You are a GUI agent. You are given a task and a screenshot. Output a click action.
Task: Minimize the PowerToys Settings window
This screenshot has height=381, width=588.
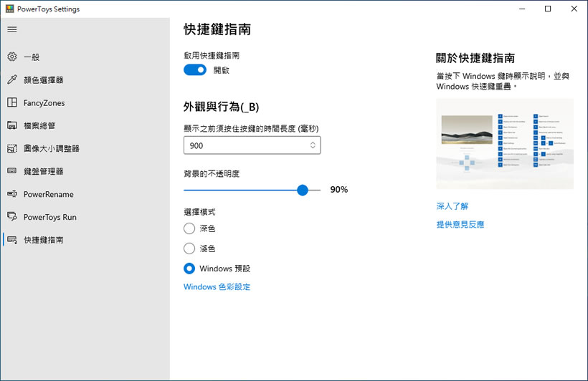coord(522,9)
